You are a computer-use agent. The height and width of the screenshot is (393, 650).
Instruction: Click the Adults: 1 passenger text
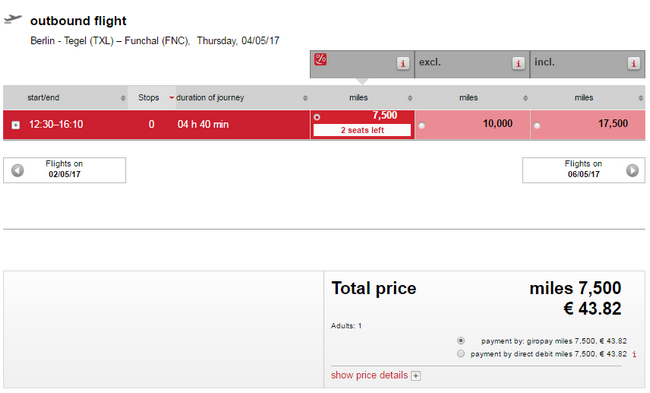[346, 326]
